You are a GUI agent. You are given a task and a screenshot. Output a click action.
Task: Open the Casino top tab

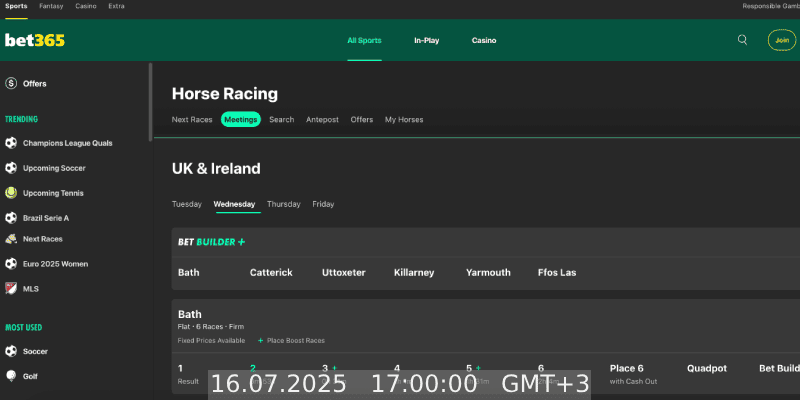[x=86, y=6]
